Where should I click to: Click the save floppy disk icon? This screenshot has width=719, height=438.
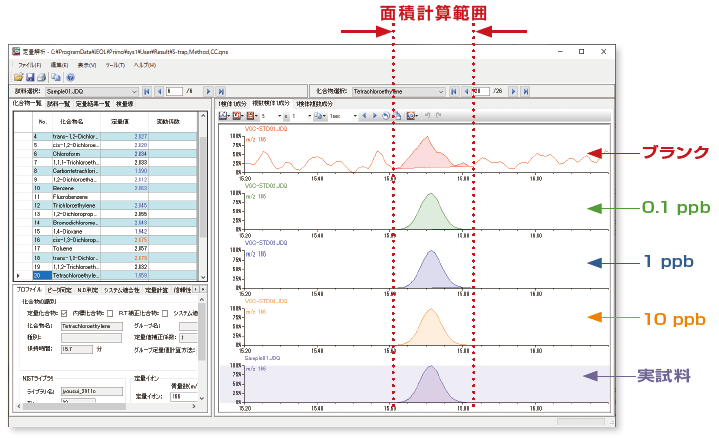[31, 77]
